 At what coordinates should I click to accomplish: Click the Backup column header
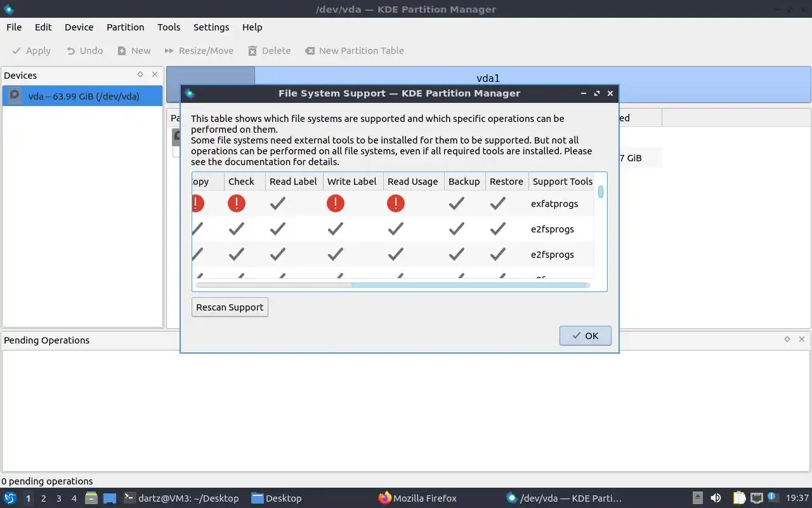click(x=465, y=182)
